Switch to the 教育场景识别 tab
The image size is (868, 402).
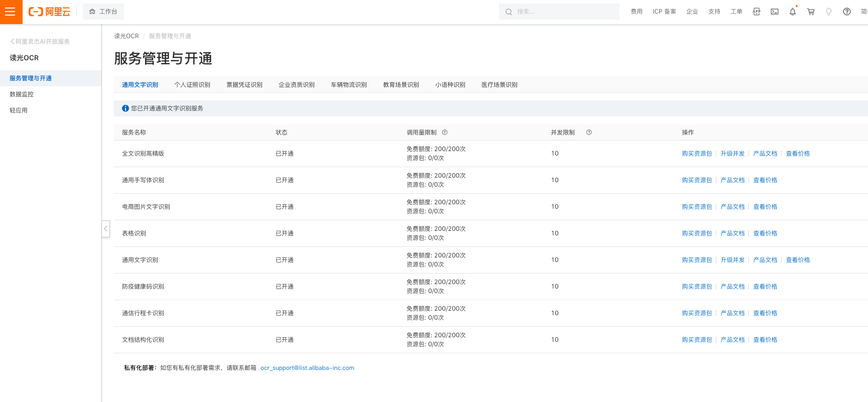coord(401,85)
